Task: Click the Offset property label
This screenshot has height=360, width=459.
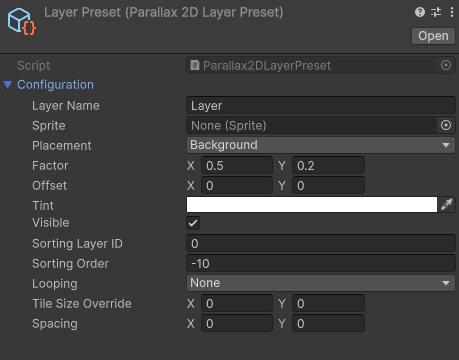Action: pos(49,186)
